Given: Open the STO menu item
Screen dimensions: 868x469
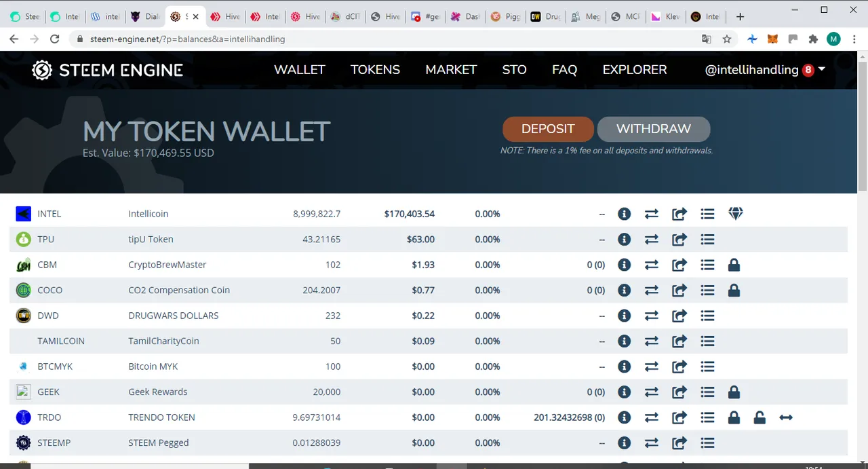Looking at the screenshot, I should 514,69.
